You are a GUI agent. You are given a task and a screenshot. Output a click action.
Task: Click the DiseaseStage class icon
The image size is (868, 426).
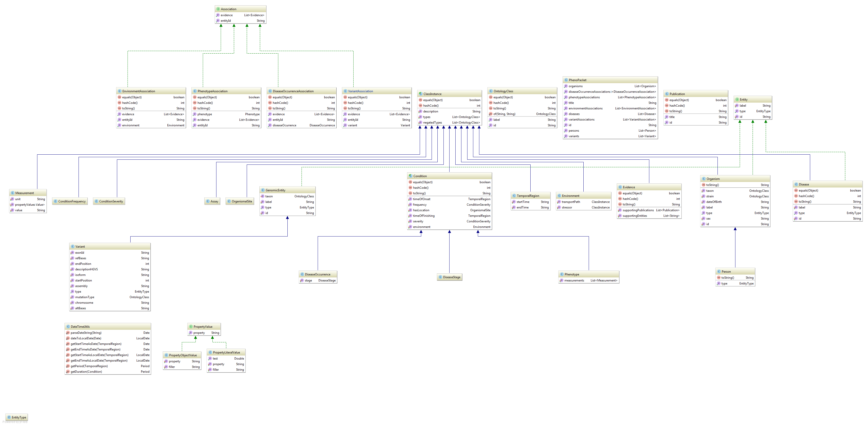[x=440, y=277]
